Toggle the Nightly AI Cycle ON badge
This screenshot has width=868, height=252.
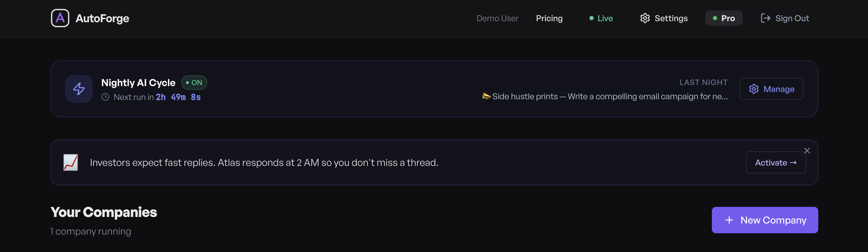(194, 83)
